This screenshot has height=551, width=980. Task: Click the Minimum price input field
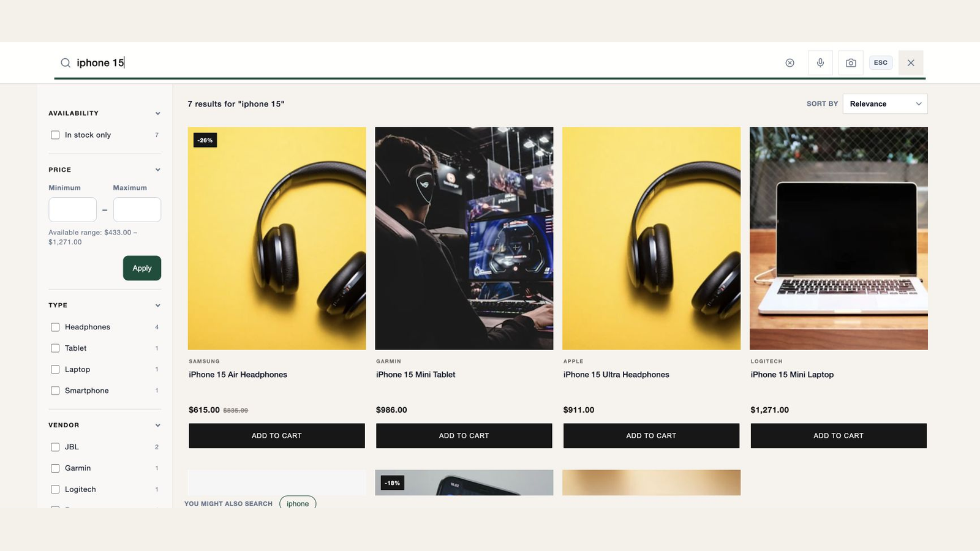73,209
